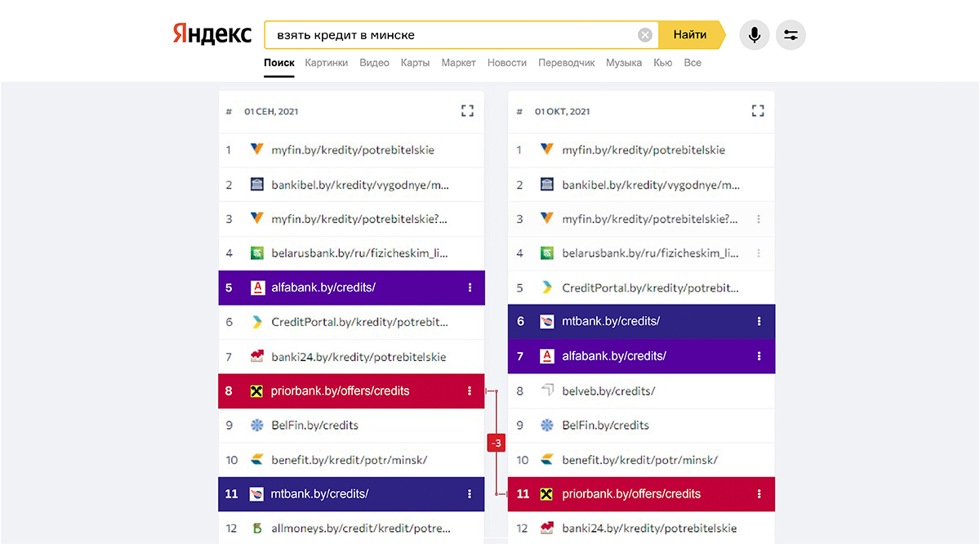This screenshot has width=980, height=544.
Task: Open banki24.by link in October row 12
Action: click(x=649, y=528)
